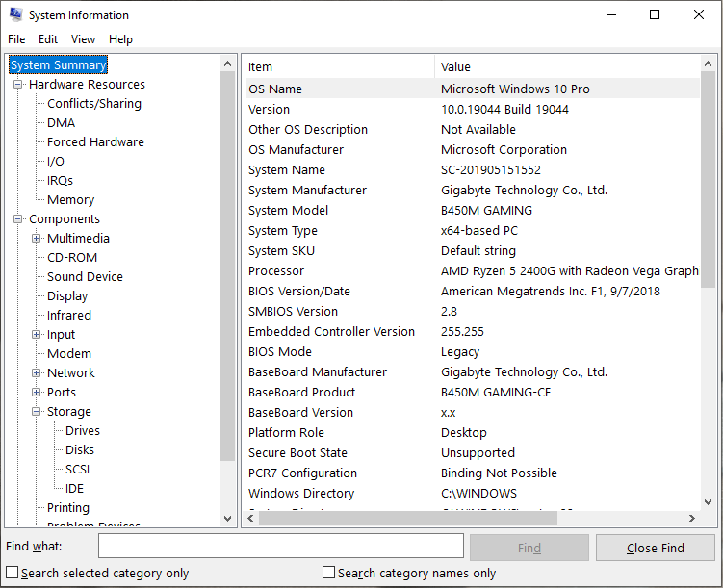Select CD-ROM under Components
723x588 pixels.
72,258
